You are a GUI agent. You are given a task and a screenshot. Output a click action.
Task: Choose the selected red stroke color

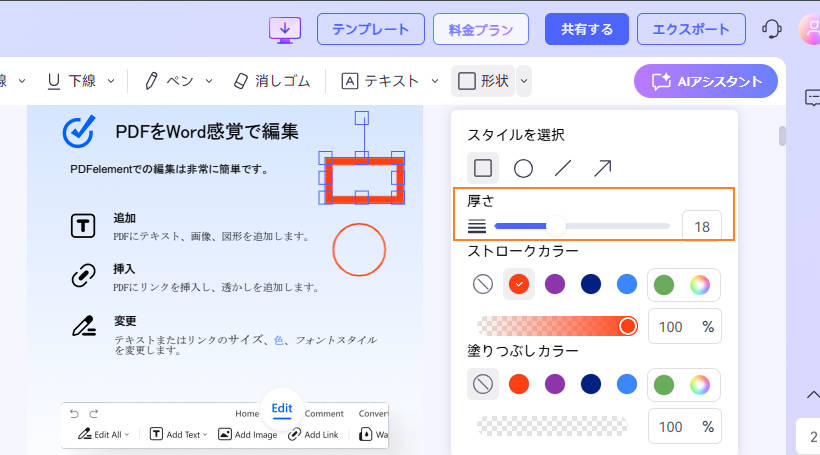click(x=518, y=284)
